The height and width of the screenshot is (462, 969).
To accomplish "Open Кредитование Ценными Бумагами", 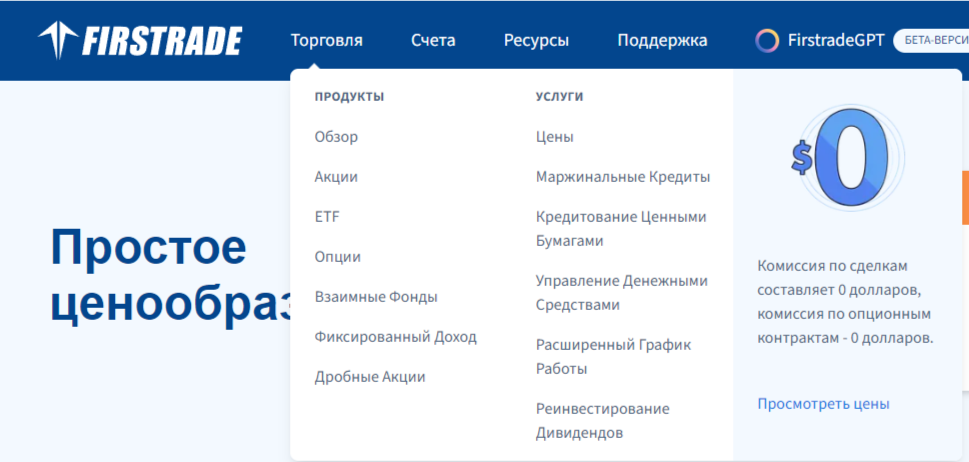I will pos(621,229).
